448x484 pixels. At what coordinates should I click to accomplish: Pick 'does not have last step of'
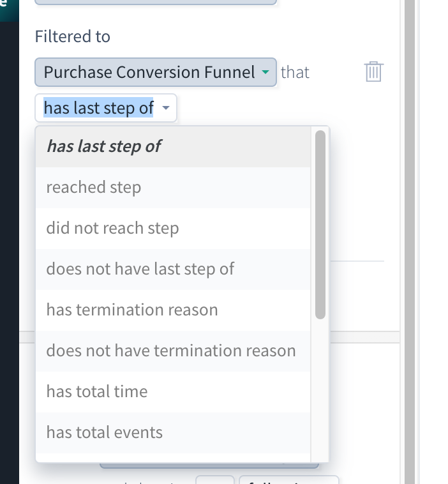[173, 269]
